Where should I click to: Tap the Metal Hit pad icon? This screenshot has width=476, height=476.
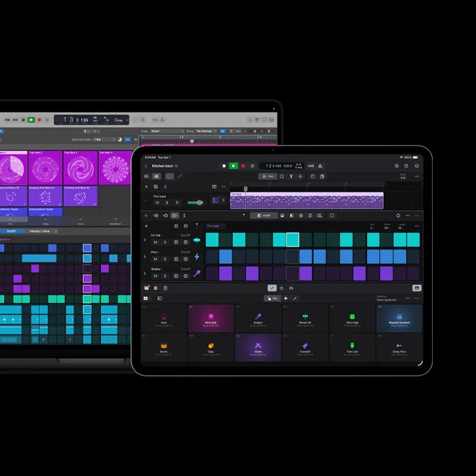(x=305, y=317)
